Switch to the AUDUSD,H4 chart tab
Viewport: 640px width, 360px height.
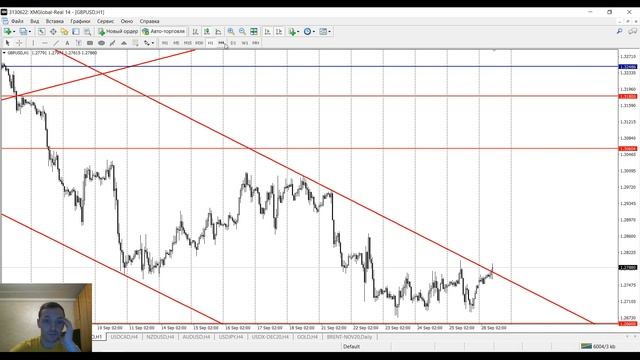point(196,337)
